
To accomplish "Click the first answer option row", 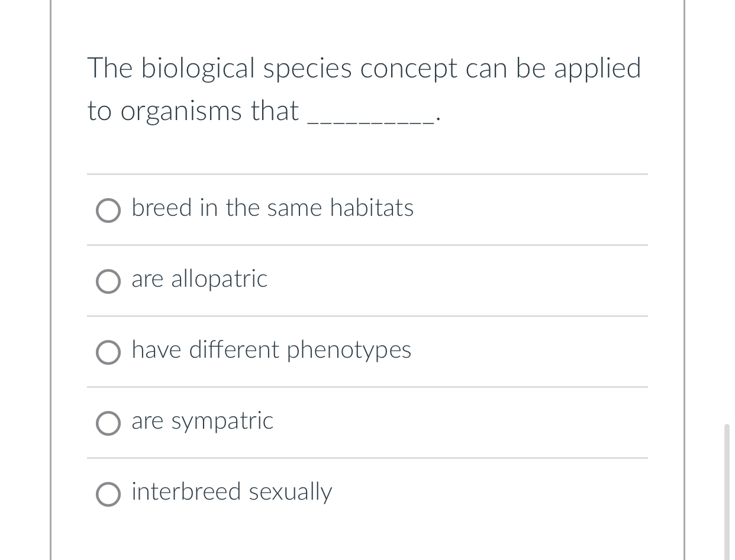I will pos(367,209).
